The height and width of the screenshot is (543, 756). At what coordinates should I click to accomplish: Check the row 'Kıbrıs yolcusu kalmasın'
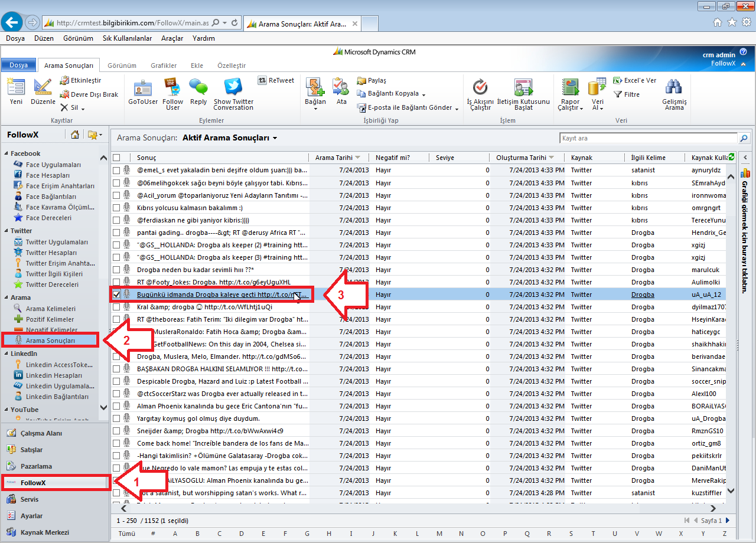117,207
